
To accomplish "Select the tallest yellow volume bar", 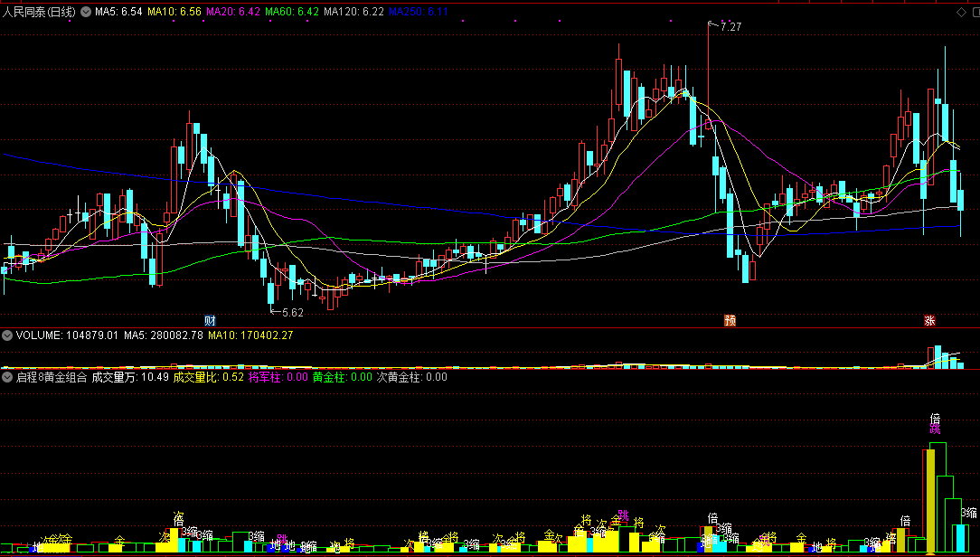I will pos(930,501).
